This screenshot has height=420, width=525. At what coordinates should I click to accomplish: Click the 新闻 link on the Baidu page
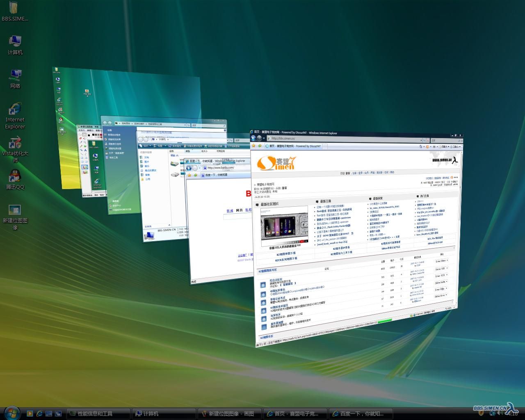[x=230, y=210]
